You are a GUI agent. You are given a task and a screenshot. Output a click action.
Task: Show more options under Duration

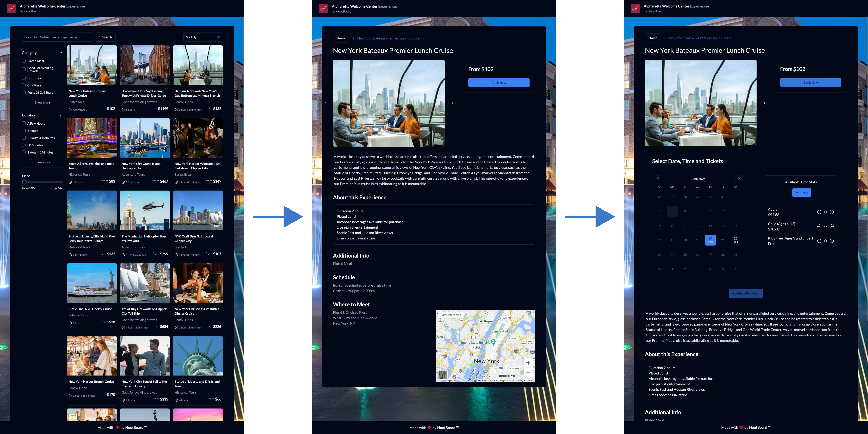pyautogui.click(x=42, y=162)
